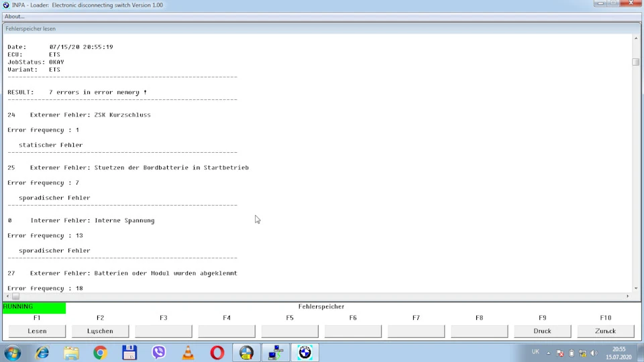Launch Internet Explorer from taskbar
Image resolution: width=644 pixels, height=362 pixels.
click(x=42, y=353)
